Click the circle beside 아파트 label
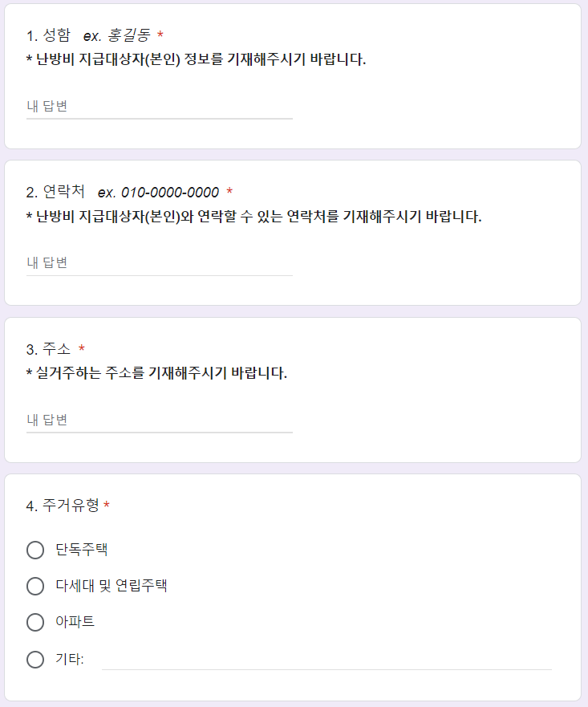This screenshot has width=588, height=707. (x=35, y=623)
